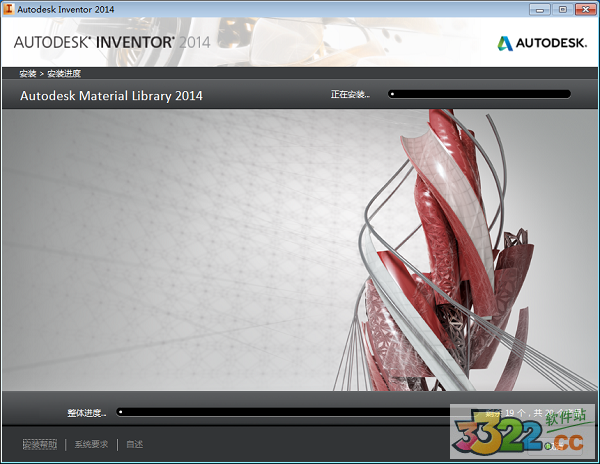Open the 安装帮助 installation help link
This screenshot has height=464, width=600.
pyautogui.click(x=40, y=444)
